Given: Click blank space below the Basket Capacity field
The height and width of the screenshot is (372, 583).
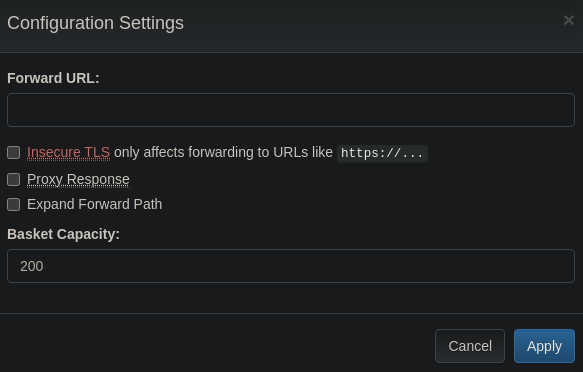Looking at the screenshot, I should click(291, 297).
